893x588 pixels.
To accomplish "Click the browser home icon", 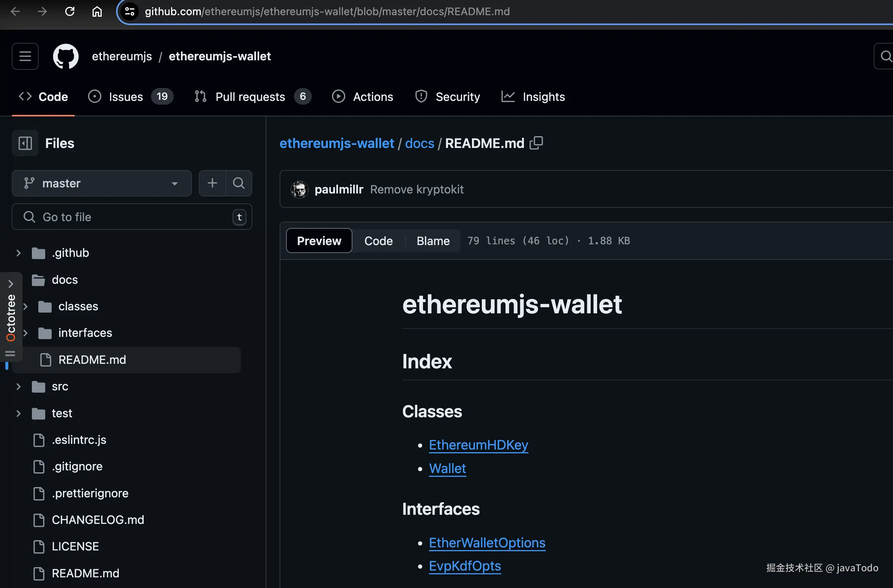I will pyautogui.click(x=97, y=11).
